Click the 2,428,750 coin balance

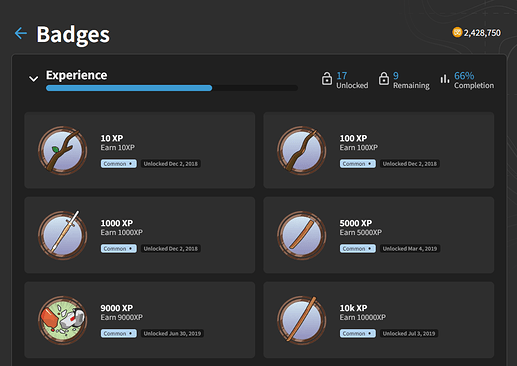pyautogui.click(x=482, y=33)
